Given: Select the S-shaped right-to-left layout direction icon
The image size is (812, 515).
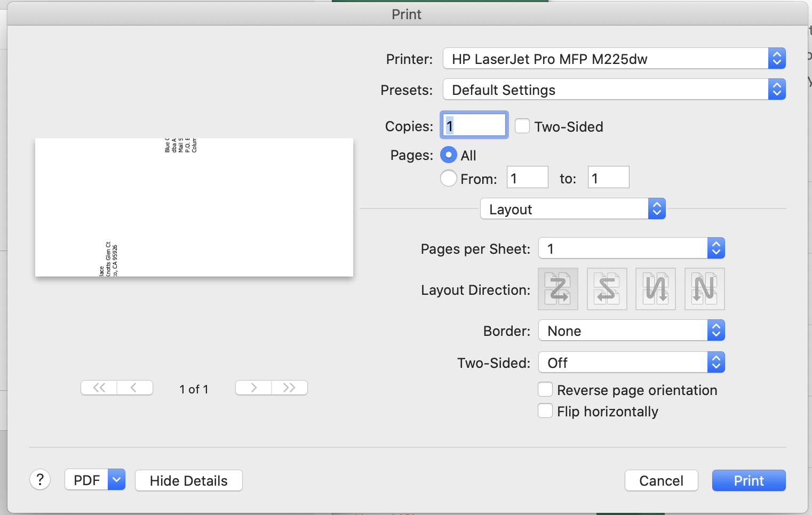Looking at the screenshot, I should (x=607, y=289).
